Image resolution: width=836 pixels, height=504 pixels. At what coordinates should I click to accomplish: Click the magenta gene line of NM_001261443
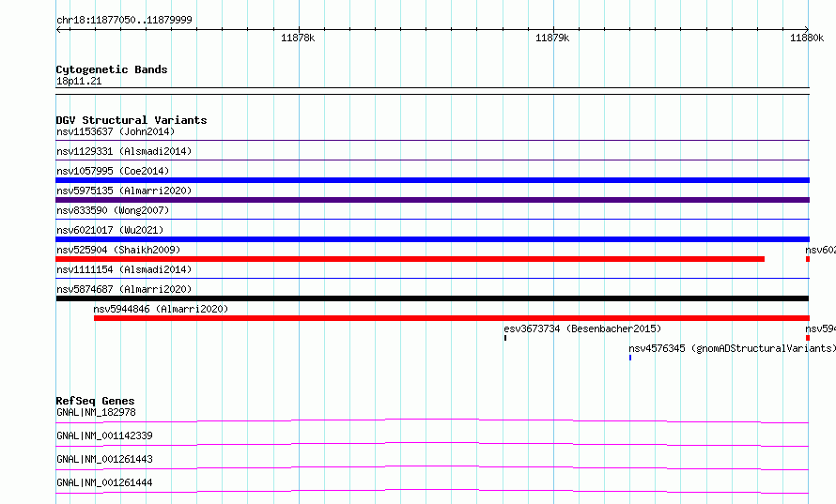432,467
